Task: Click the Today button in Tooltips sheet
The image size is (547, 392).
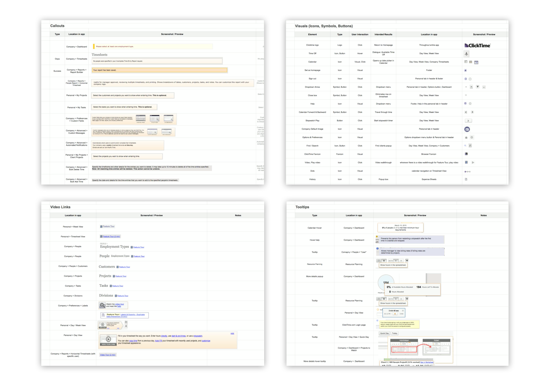Action: click(395, 333)
